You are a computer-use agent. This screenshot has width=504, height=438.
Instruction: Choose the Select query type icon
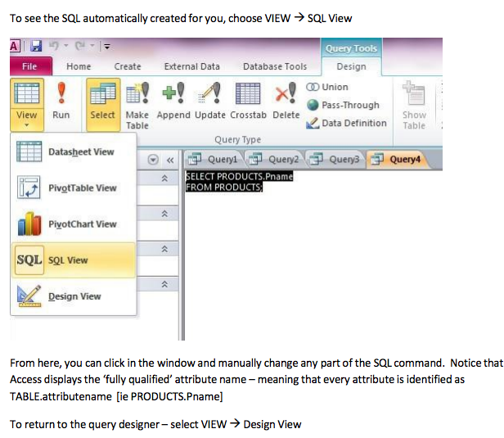click(x=103, y=93)
